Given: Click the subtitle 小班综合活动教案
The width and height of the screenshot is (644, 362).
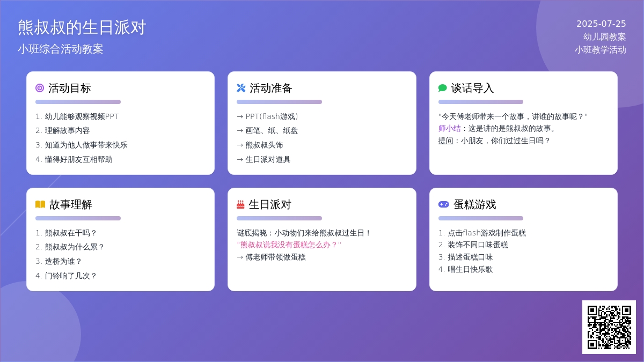Looking at the screenshot, I should coord(61,49).
